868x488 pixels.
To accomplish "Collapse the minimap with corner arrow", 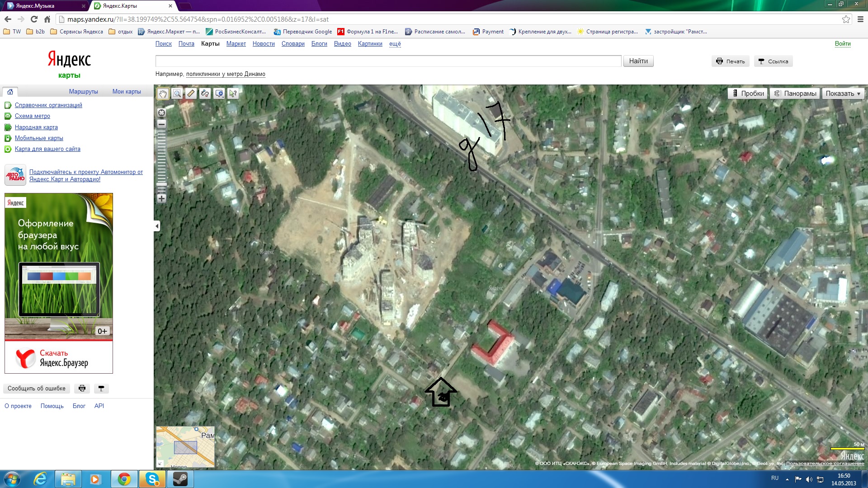I will 160,464.
